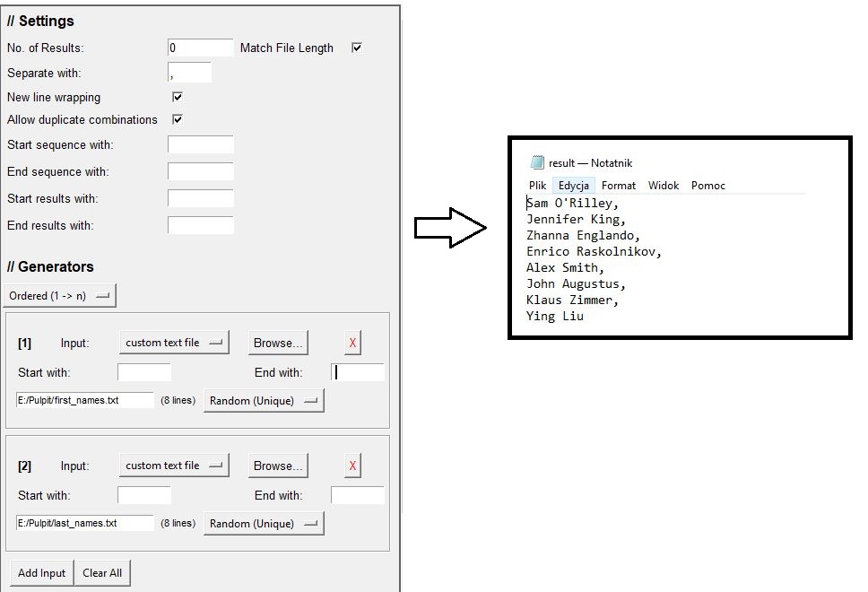The image size is (868, 592).
Task: Focus generator 1 End with field
Action: pyautogui.click(x=358, y=373)
